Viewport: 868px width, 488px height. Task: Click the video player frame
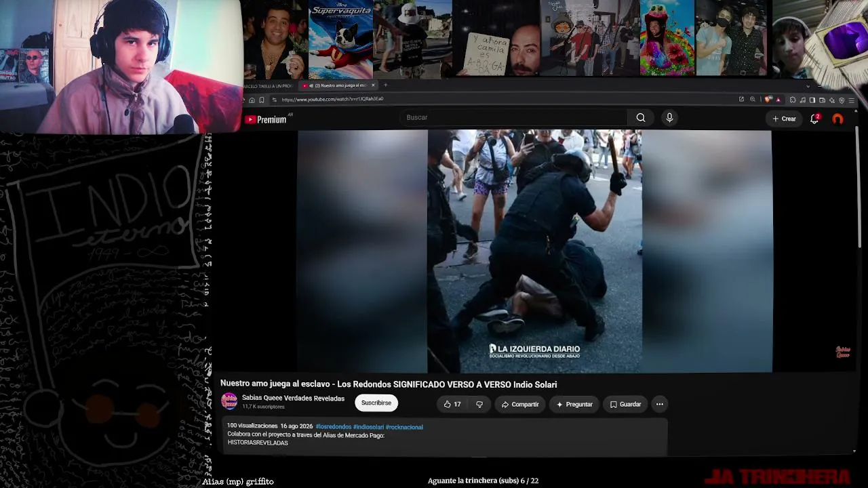(x=534, y=251)
